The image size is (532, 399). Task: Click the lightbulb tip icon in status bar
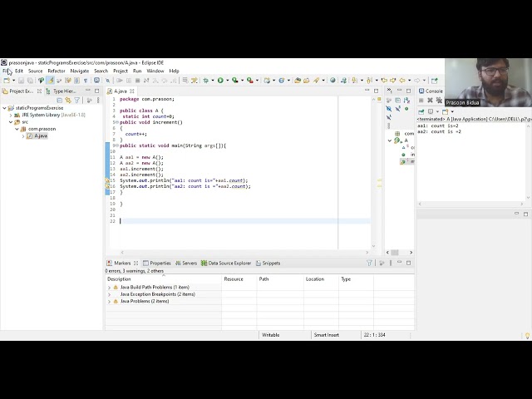(527, 336)
